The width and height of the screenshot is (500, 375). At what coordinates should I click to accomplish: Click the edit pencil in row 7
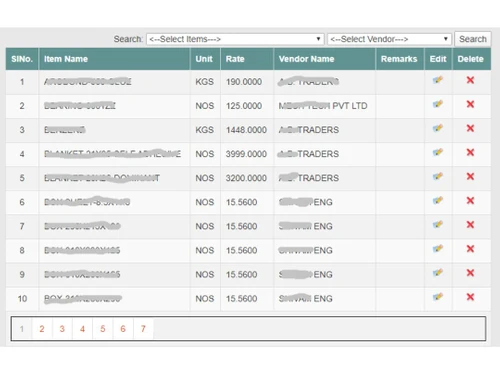[438, 225]
